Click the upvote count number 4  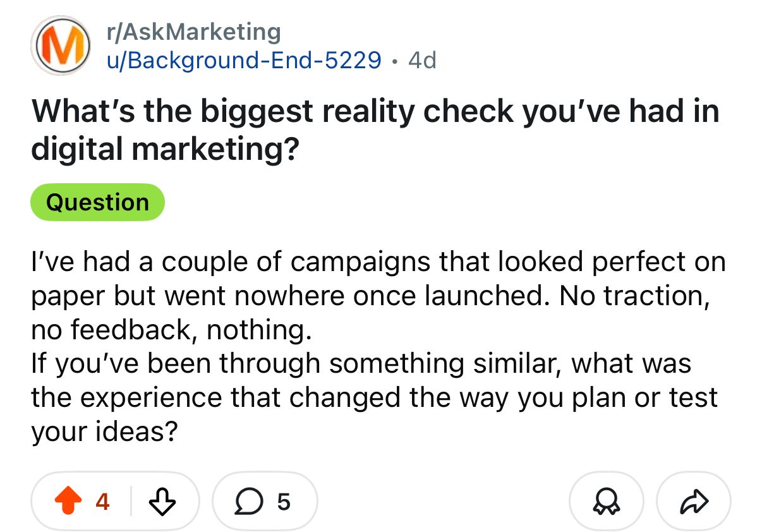click(102, 502)
